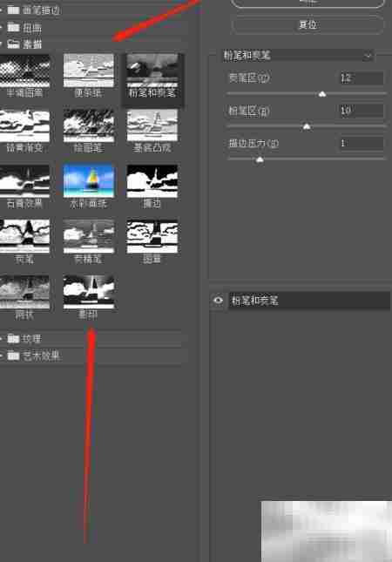Select the 基底凸现 filter thumbnail
Viewport: 392px width, 562px height.
pos(152,125)
